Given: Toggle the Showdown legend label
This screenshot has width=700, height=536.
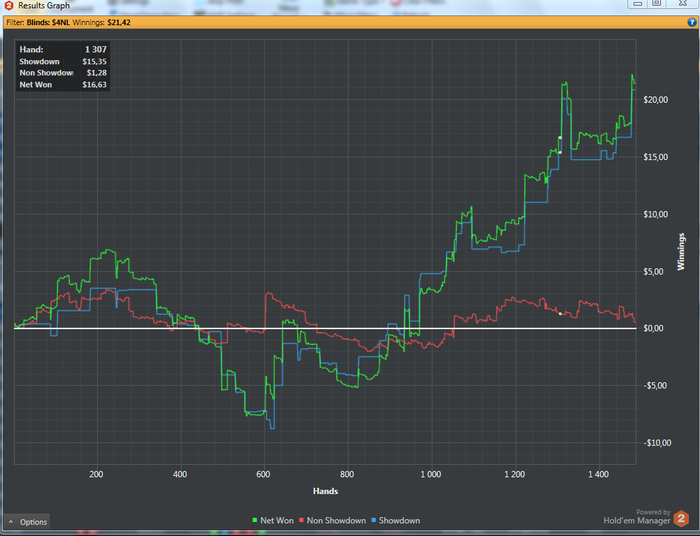Looking at the screenshot, I should [400, 520].
